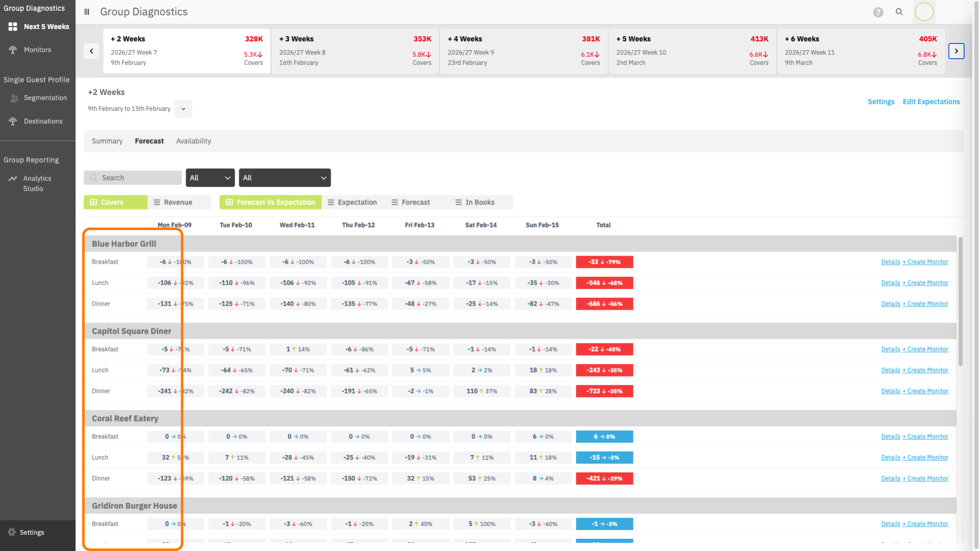Click the help question mark icon
980x551 pixels.
[878, 12]
